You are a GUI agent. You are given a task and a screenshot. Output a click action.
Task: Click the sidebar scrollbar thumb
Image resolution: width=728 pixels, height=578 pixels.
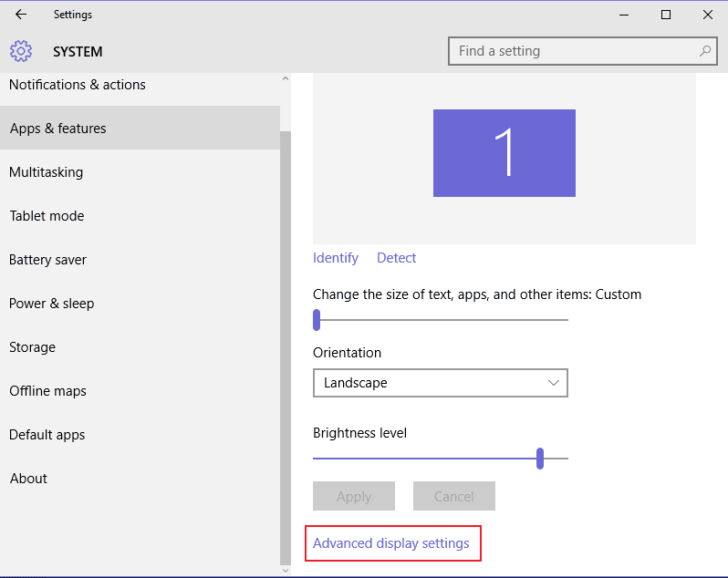tap(285, 348)
